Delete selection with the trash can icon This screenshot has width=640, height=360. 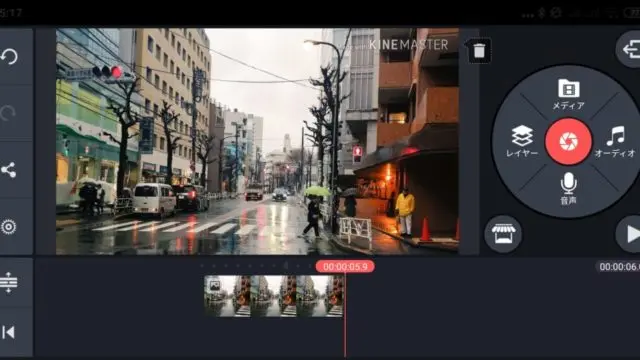click(x=479, y=51)
